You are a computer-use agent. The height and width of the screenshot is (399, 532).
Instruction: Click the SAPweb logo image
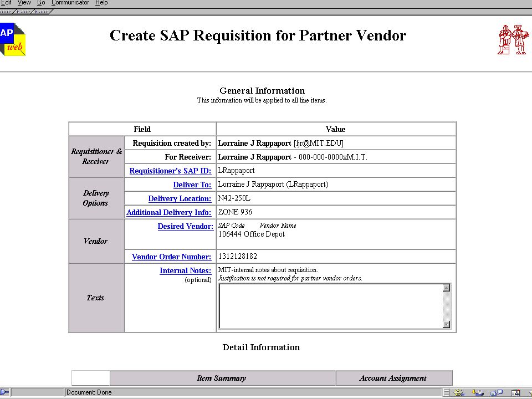click(13, 39)
